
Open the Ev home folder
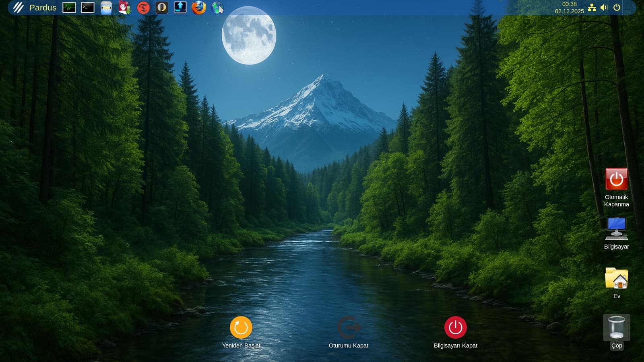616,278
